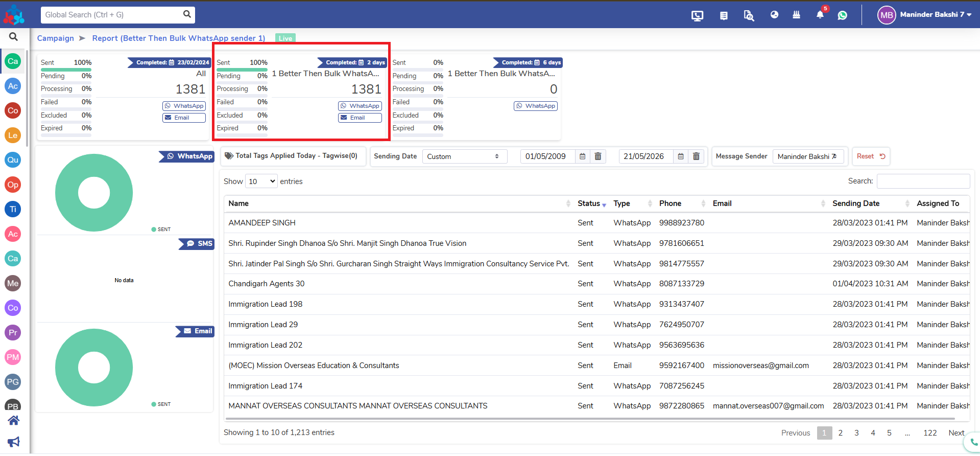This screenshot has width=980, height=456.
Task: Click WhatsApp button on the 6 days card
Action: [x=536, y=106]
